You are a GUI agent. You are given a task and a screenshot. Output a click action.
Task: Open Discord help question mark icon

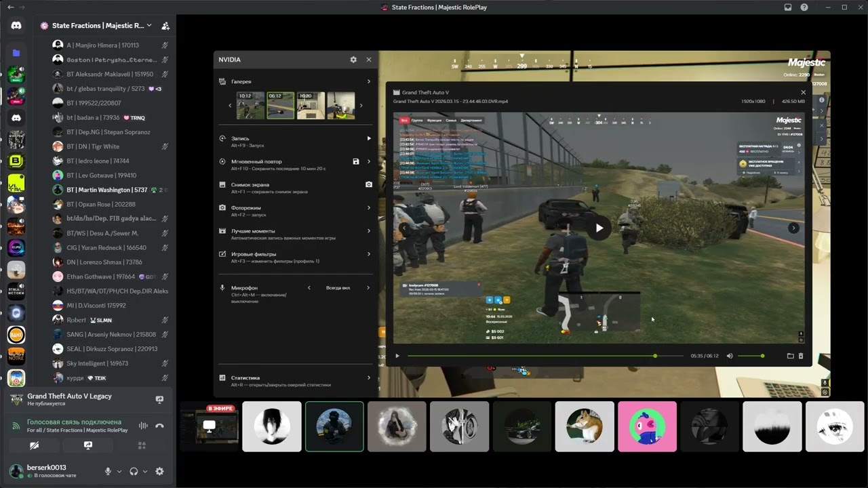pos(804,7)
